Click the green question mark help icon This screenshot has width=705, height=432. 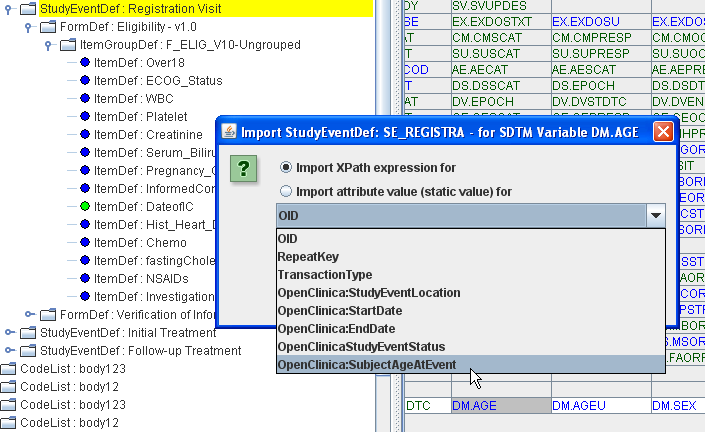click(x=245, y=168)
